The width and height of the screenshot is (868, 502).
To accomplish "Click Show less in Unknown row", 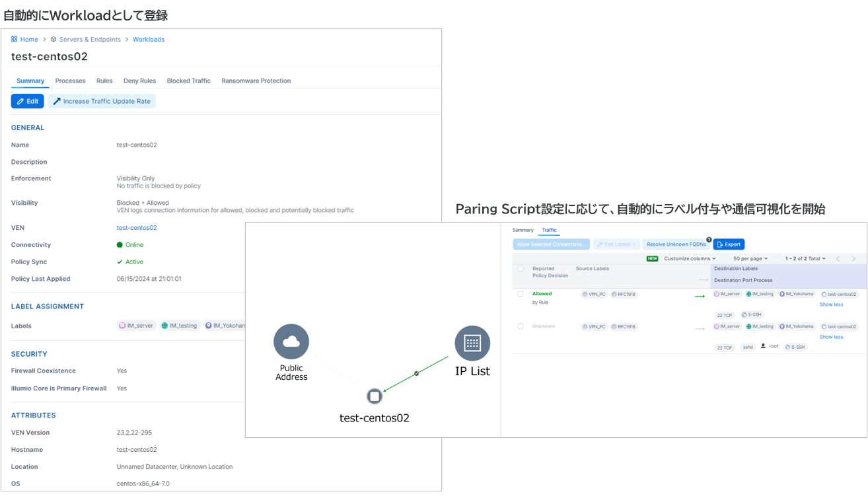I will tap(831, 337).
